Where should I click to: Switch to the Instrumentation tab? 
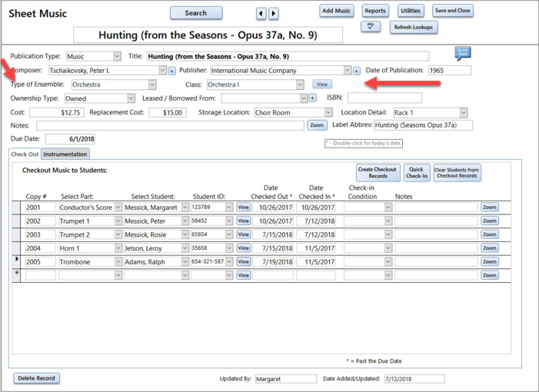(65, 154)
